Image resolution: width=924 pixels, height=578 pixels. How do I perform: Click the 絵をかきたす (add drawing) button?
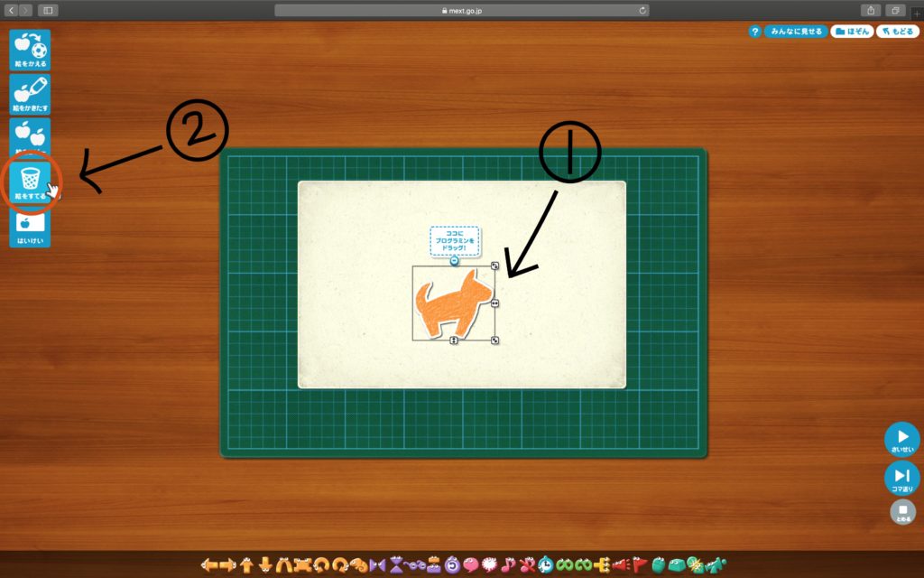[30, 94]
